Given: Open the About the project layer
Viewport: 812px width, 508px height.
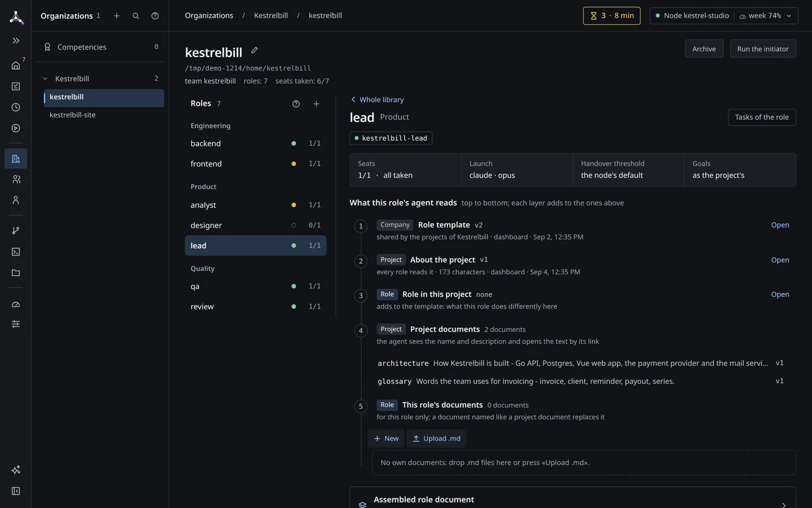Looking at the screenshot, I should (780, 260).
